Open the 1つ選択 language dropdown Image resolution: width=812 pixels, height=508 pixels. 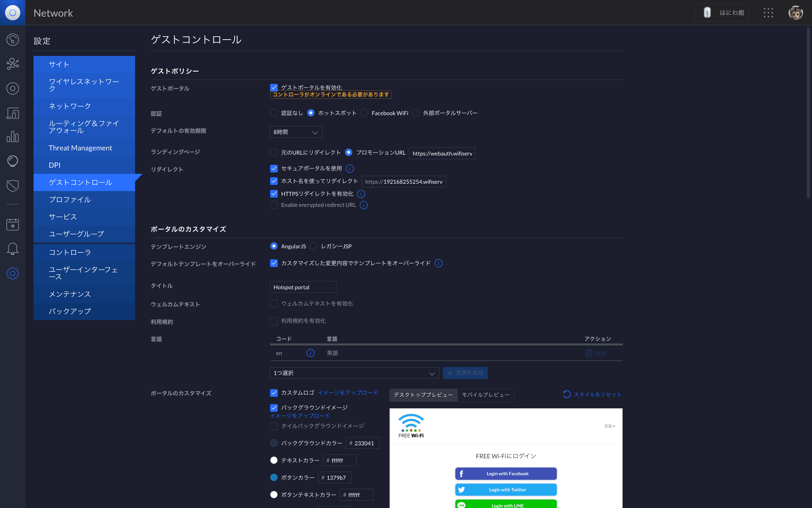[354, 373]
